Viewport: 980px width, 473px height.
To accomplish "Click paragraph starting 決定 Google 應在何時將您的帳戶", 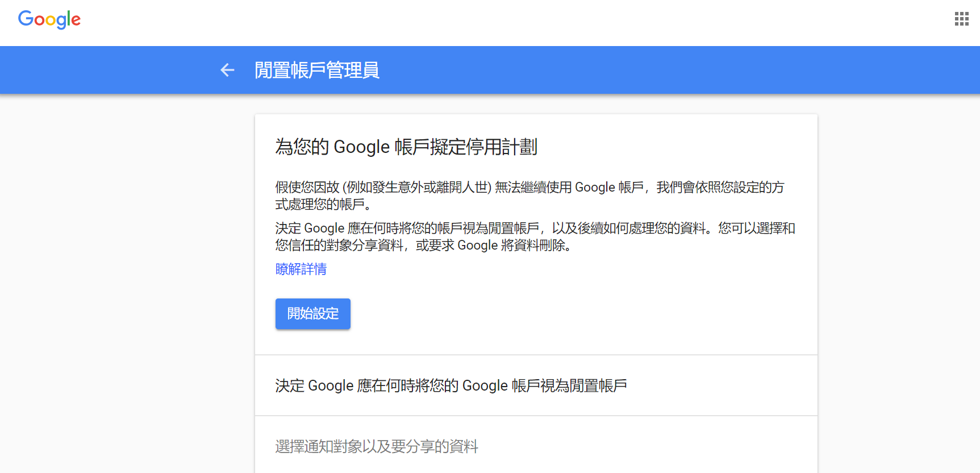I will click(x=535, y=236).
